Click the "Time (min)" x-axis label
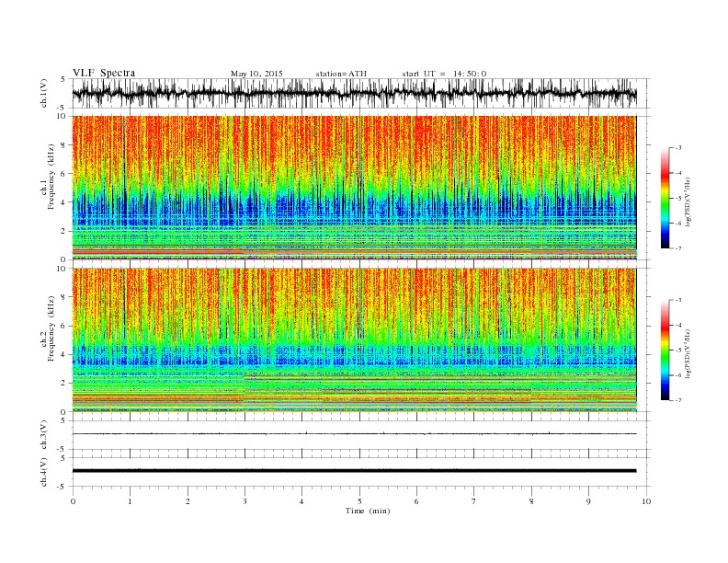Image resolution: width=728 pixels, height=563 pixels. (x=368, y=511)
